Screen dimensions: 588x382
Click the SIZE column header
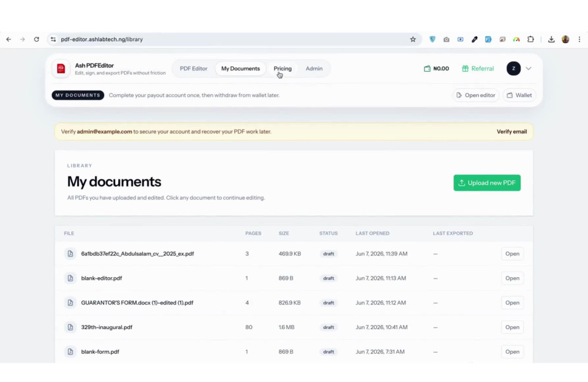coord(284,234)
